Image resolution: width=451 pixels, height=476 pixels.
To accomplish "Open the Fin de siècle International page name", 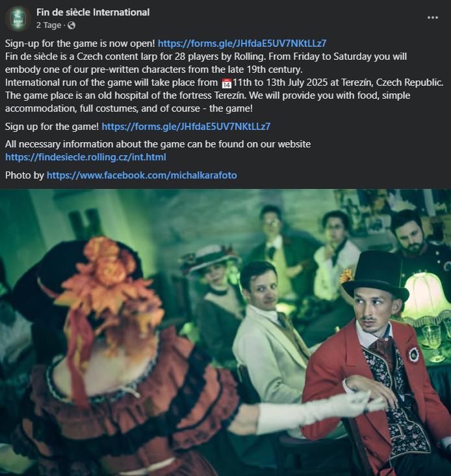I will pos(93,12).
